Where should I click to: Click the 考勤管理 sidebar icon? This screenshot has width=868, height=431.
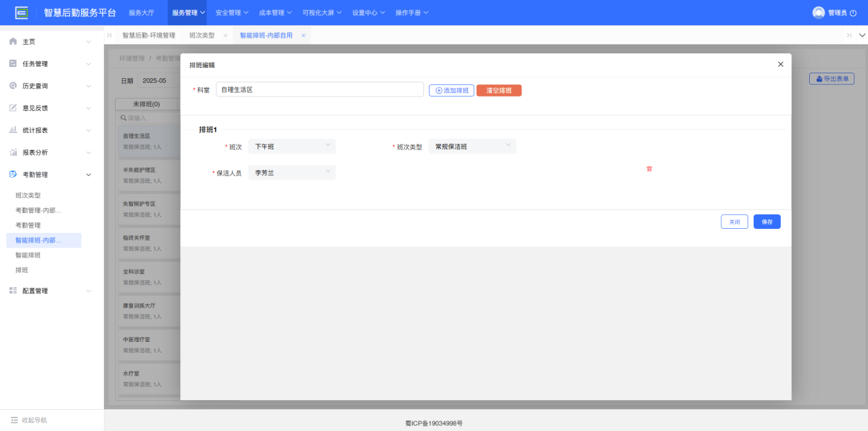tap(13, 174)
